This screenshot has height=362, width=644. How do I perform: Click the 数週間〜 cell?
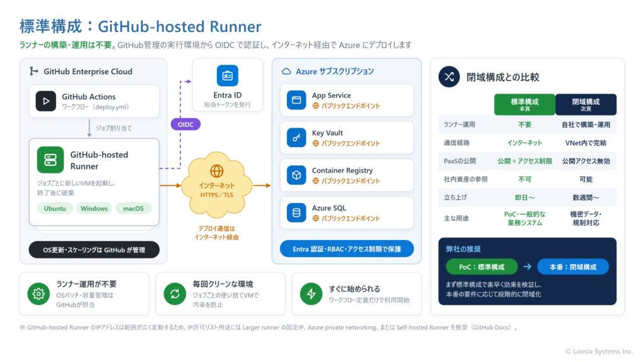coord(586,197)
